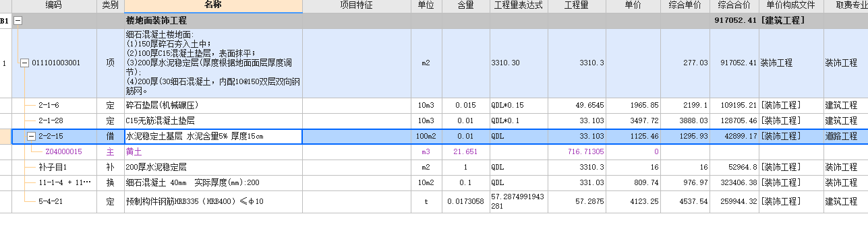Viewport: 868px width, 245px height.
Task: Select the 类别 column header
Action: coord(111,5)
